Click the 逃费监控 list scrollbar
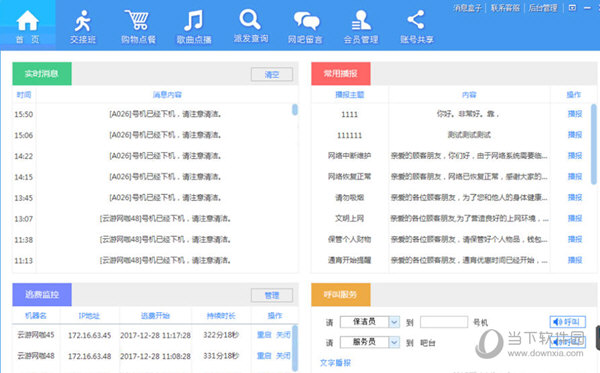 point(295,348)
